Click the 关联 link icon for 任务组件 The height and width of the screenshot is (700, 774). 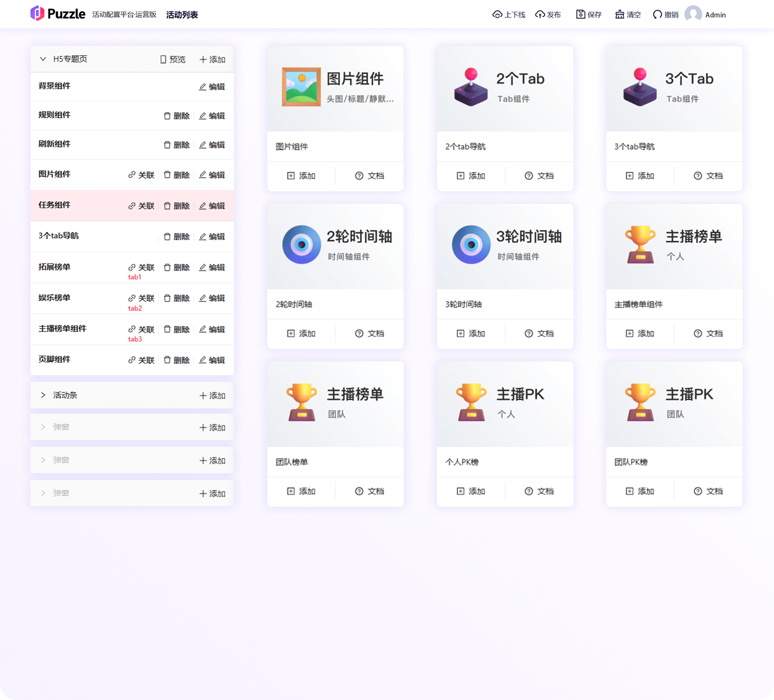pyautogui.click(x=132, y=206)
